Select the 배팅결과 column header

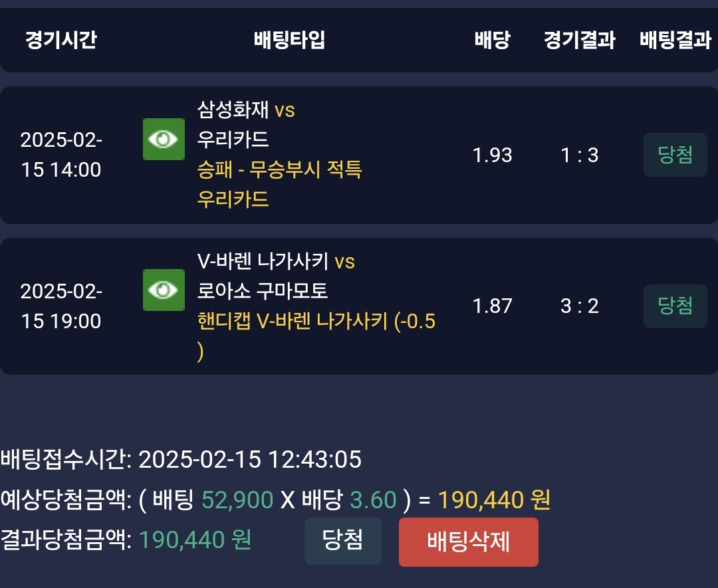pos(675,40)
